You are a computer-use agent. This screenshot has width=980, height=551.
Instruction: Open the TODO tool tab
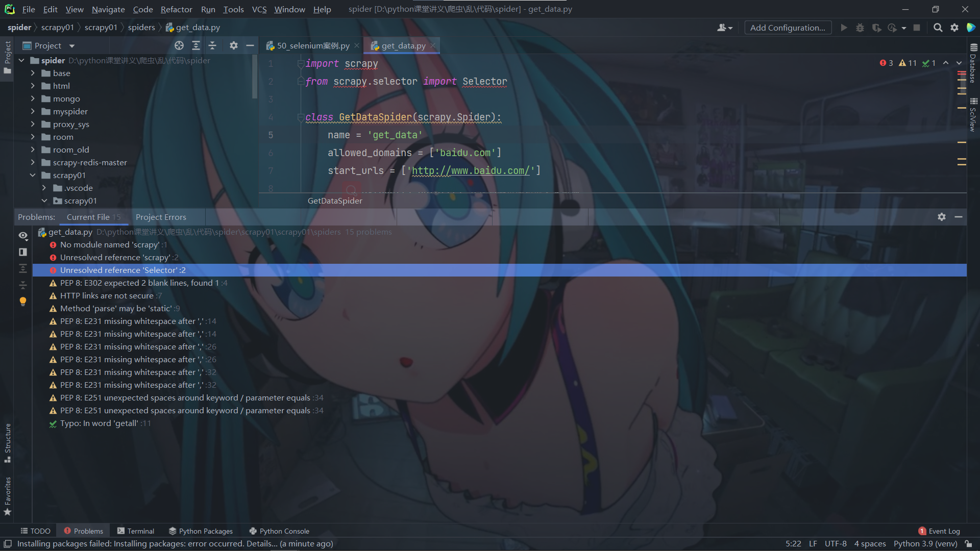click(35, 531)
